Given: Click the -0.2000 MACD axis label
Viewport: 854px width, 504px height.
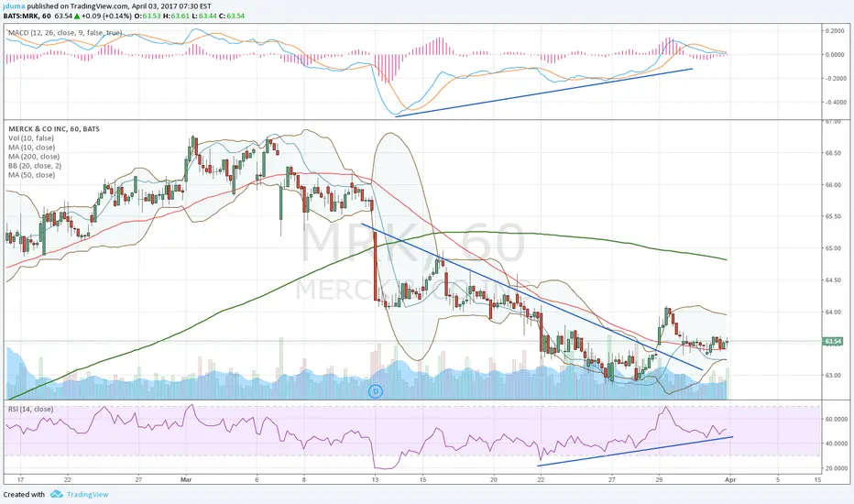Looking at the screenshot, I should pyautogui.click(x=835, y=79).
